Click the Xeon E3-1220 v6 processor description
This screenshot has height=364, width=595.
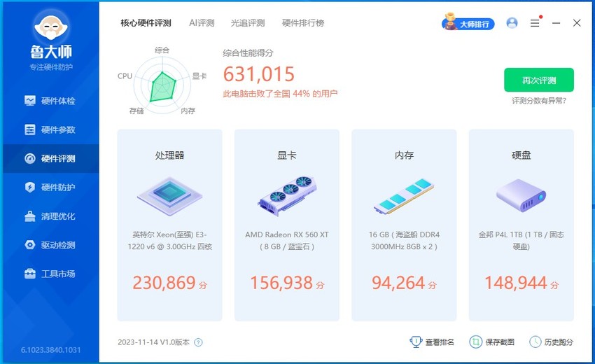[169, 241]
